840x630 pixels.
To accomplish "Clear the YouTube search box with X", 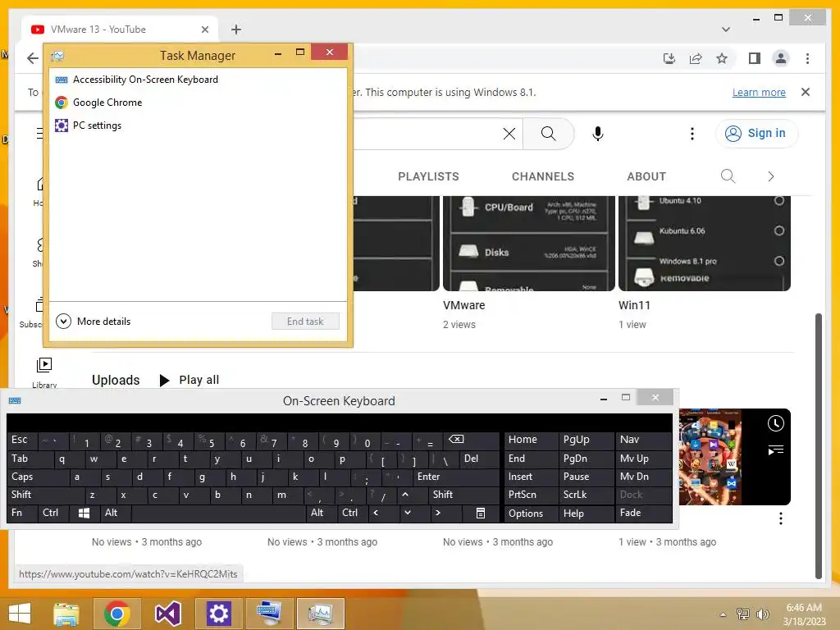I will coord(509,134).
